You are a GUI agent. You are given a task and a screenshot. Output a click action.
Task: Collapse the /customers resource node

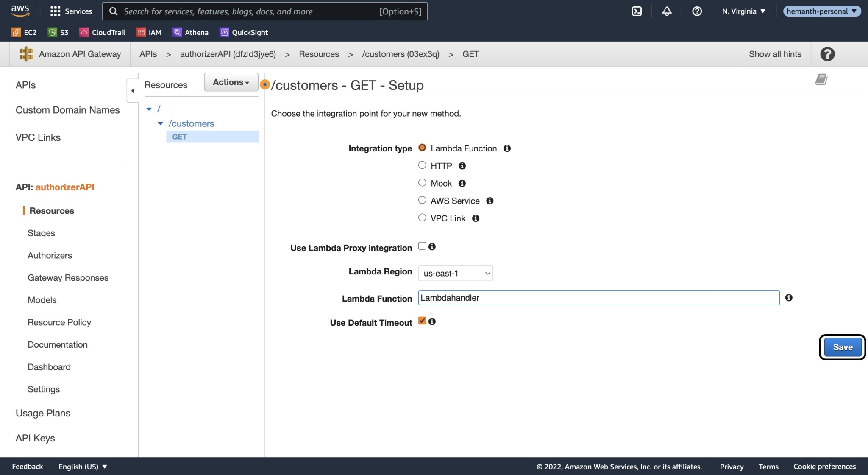(x=160, y=123)
